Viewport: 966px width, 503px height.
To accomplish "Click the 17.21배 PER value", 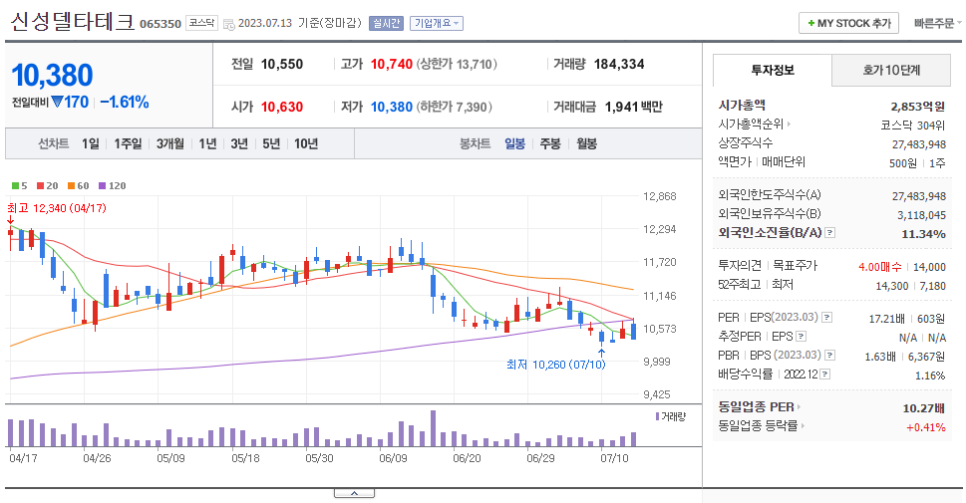I will pyautogui.click(x=887, y=319).
